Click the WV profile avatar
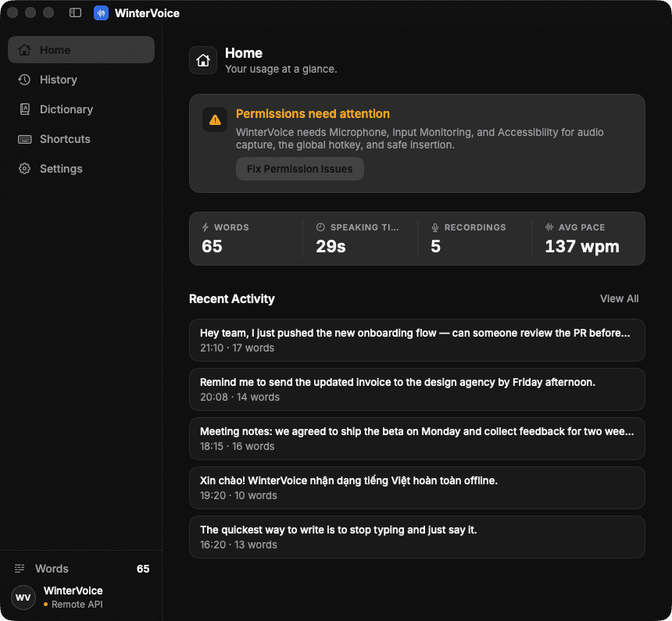This screenshot has width=672, height=621. tap(23, 598)
